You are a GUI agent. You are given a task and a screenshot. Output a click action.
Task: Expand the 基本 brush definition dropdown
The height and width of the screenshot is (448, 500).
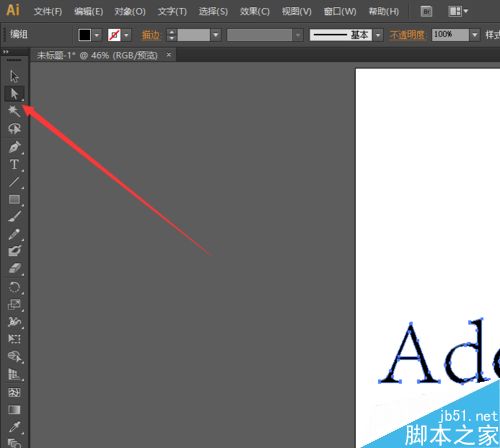[378, 35]
